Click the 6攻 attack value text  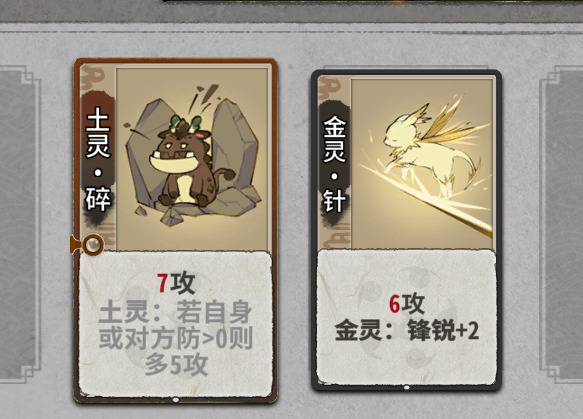[x=406, y=304]
